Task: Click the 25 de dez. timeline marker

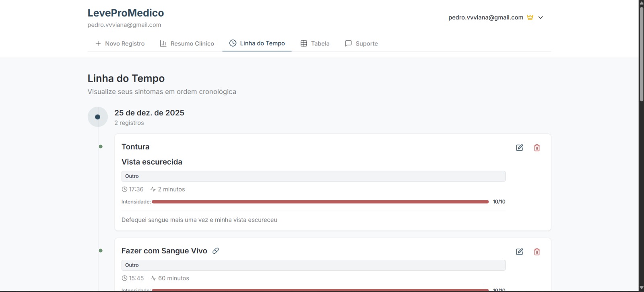Action: 97,117
